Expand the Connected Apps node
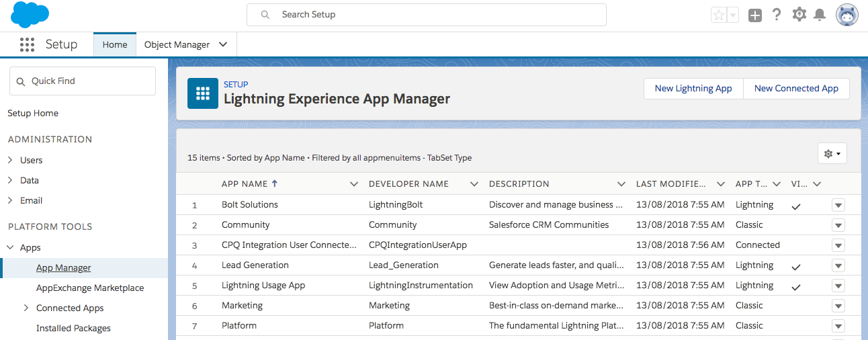The width and height of the screenshot is (868, 340). point(26,308)
